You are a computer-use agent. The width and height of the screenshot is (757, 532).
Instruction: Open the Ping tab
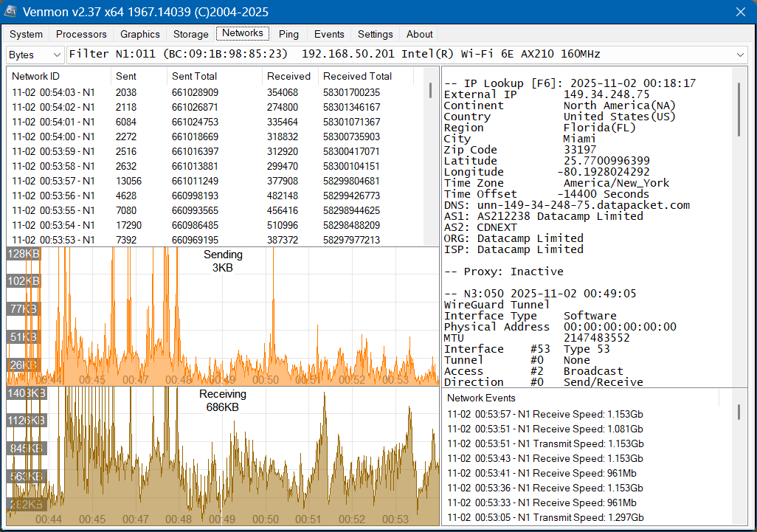pos(288,34)
